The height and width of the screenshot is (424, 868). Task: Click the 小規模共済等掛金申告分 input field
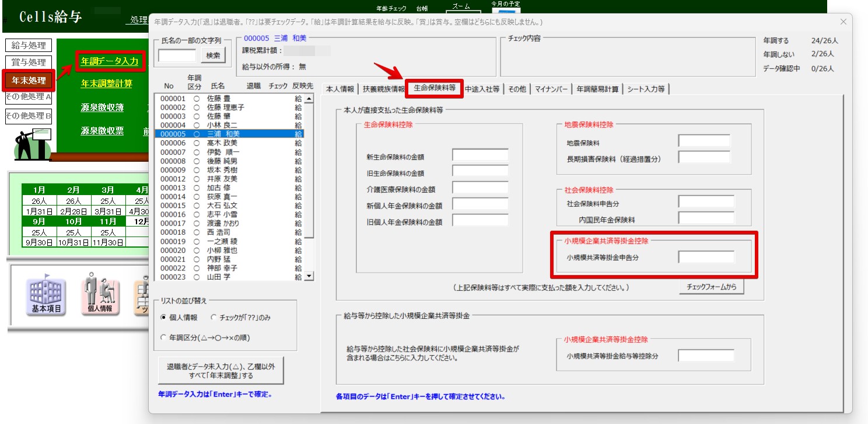pyautogui.click(x=706, y=257)
